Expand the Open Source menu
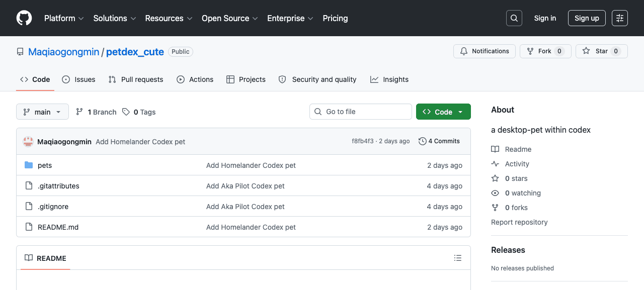644x290 pixels. 230,18
